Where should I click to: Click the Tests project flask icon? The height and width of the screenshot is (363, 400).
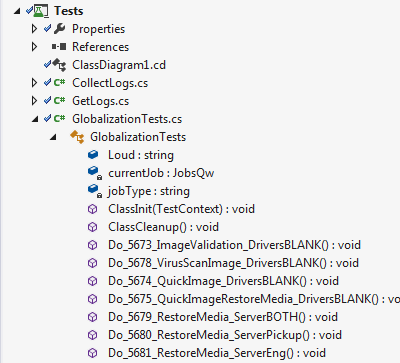[x=41, y=11]
